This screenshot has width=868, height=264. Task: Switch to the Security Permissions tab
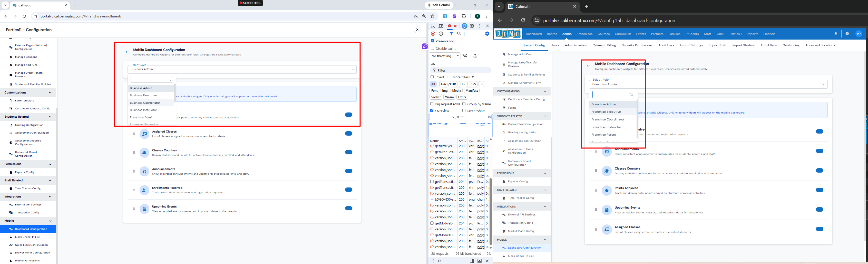[637, 45]
